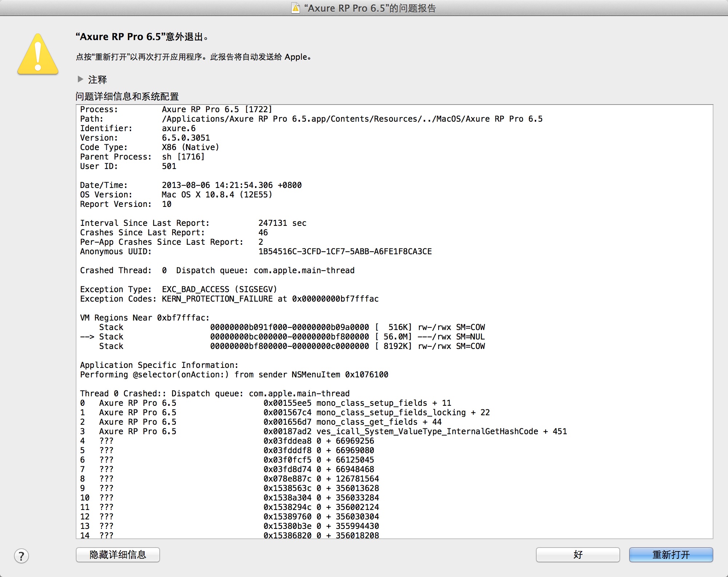Click stack frame 13 at 0x15380b3e
This screenshot has width=728, height=577.
point(230,526)
